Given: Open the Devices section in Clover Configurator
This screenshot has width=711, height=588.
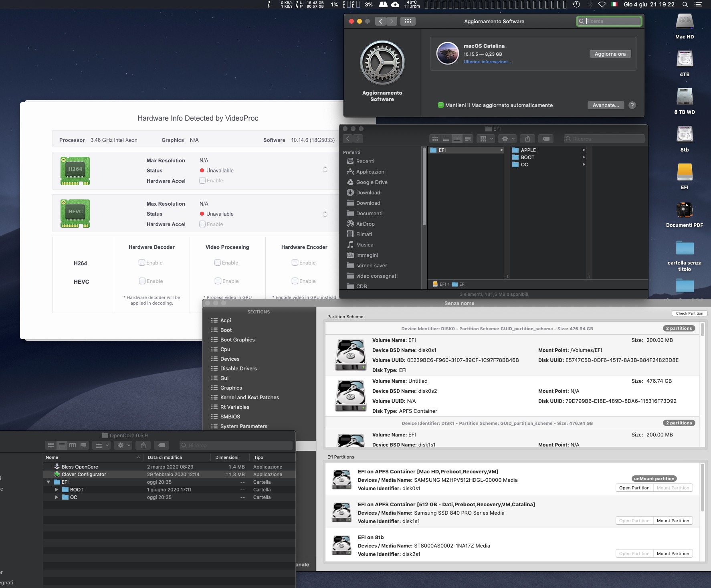Looking at the screenshot, I should tap(230, 359).
